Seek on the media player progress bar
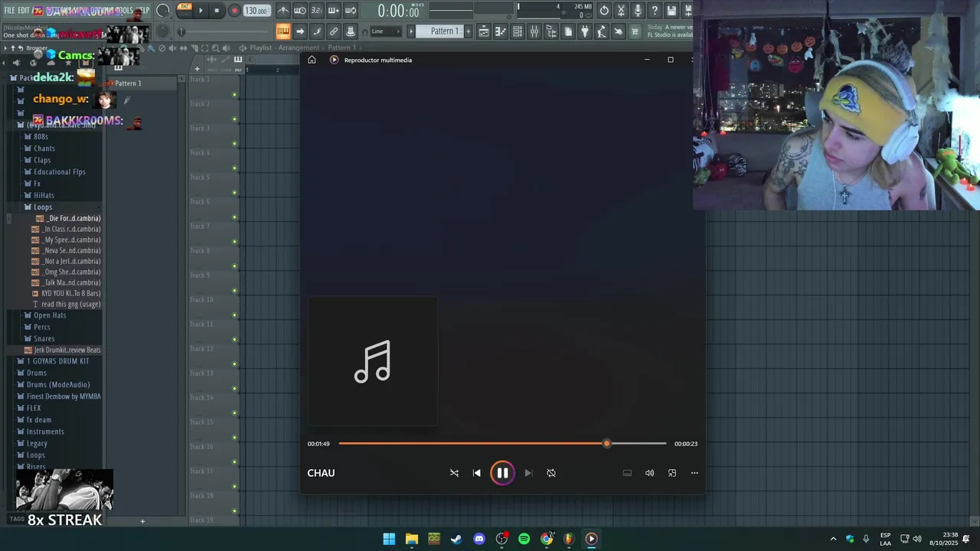Viewport: 980px width, 551px height. coord(502,444)
